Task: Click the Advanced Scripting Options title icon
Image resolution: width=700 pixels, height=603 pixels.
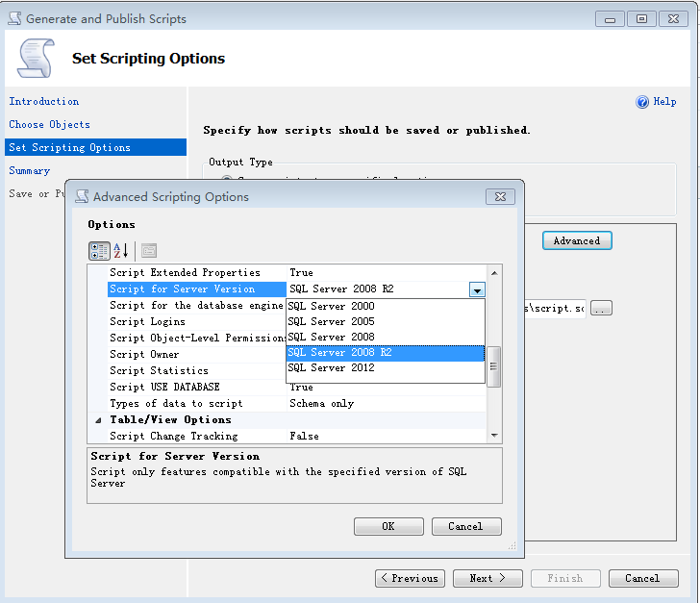Action: click(82, 196)
